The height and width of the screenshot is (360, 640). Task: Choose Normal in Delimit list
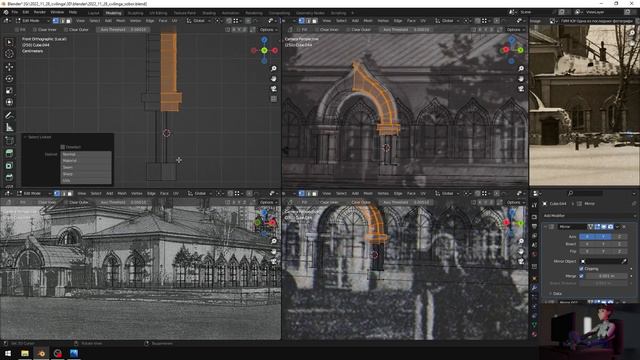(86, 154)
